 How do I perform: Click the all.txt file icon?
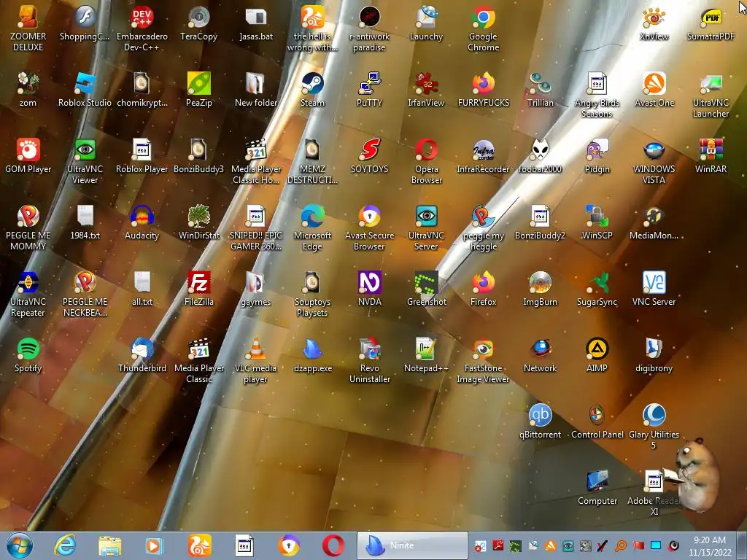click(142, 283)
